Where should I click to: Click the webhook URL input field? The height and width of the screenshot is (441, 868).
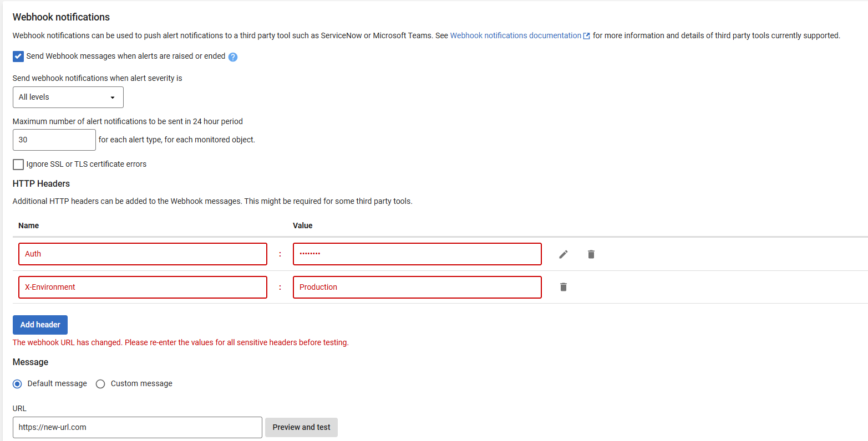(x=138, y=427)
